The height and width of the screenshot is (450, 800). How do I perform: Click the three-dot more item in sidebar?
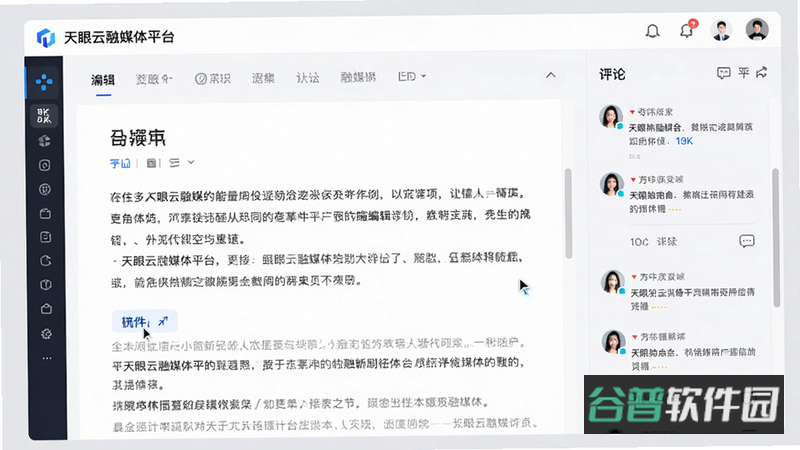[46, 358]
